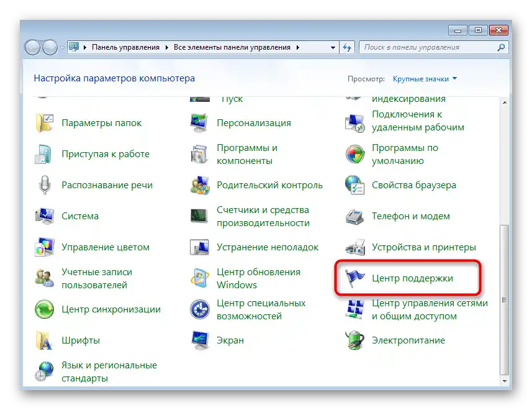Click the Приступая к работе icon
This screenshot has width=532, height=410.
coord(44,154)
